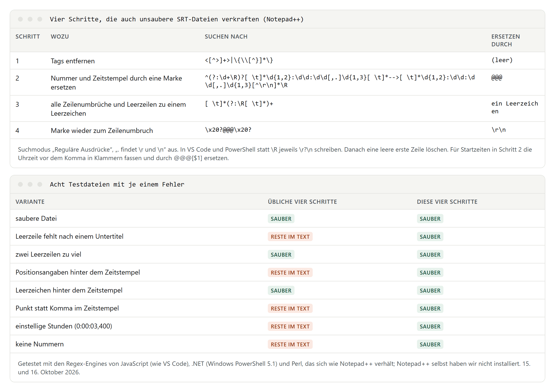Click 'einstellige Stunden (0:00:03,400)'
Image resolution: width=555 pixels, height=392 pixels.
[x=64, y=326]
